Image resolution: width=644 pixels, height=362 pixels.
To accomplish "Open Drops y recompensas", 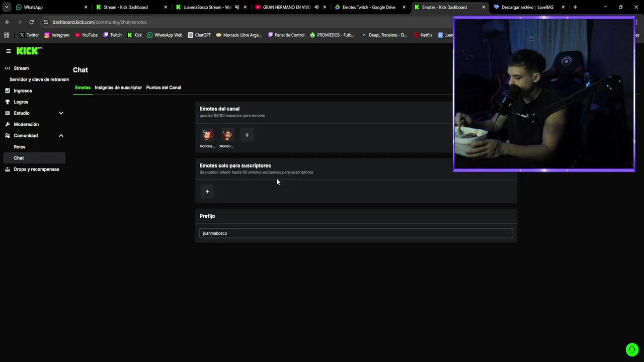I will (36, 169).
